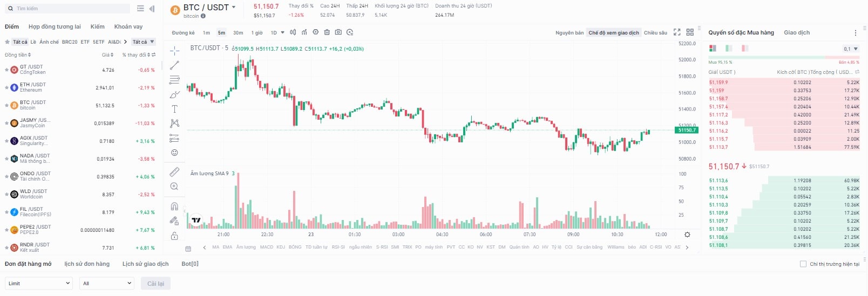Show combined buy and sell order book view
Screen dimensions: 868x296
pyautogui.click(x=713, y=49)
